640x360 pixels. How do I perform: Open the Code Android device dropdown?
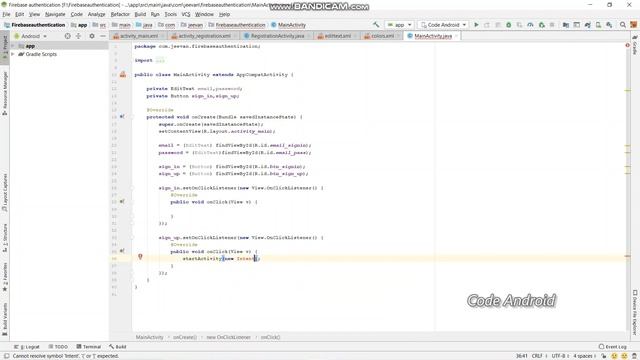point(443,25)
